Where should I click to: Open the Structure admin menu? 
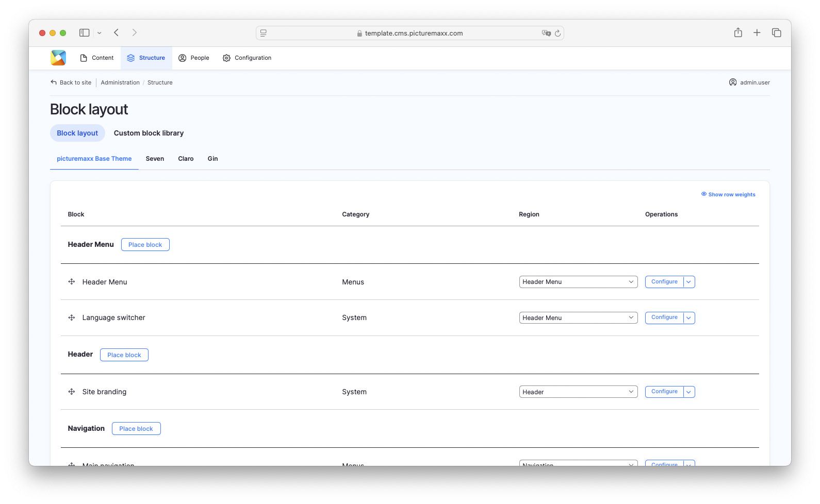(x=146, y=58)
